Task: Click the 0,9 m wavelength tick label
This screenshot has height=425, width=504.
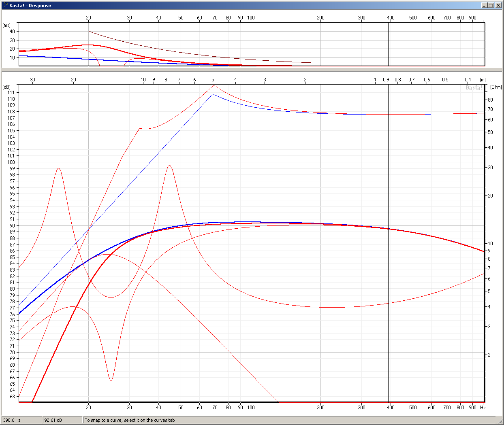Action: click(x=386, y=80)
